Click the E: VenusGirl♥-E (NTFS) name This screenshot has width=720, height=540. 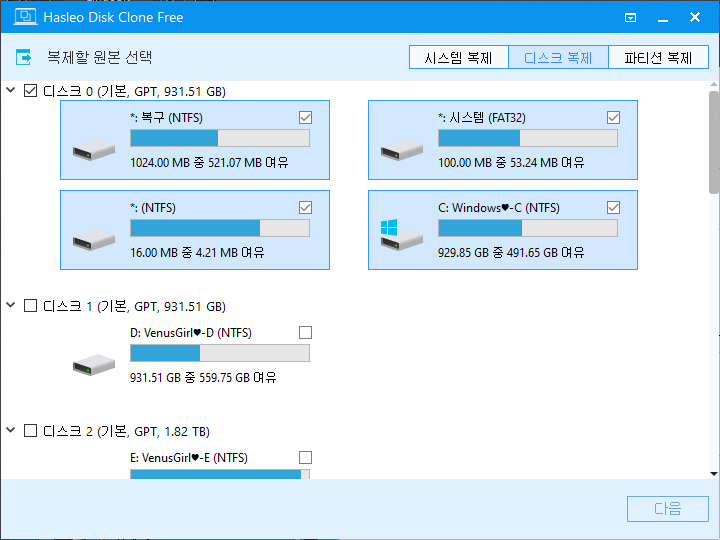click(189, 458)
